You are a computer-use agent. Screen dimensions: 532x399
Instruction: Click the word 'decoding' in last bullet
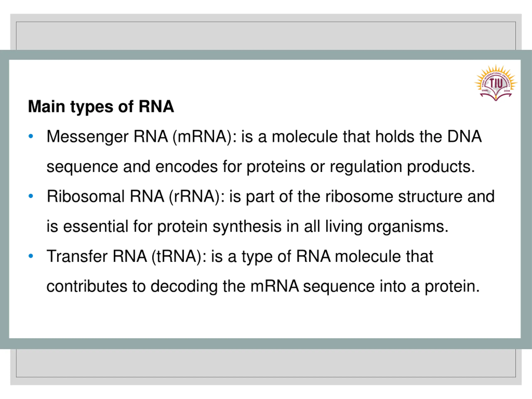click(184, 286)
